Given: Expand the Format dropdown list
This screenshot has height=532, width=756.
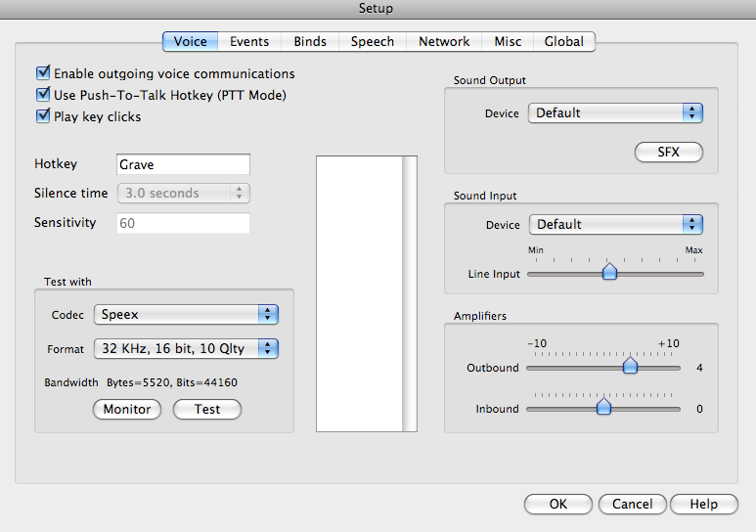Looking at the screenshot, I should pos(186,348).
